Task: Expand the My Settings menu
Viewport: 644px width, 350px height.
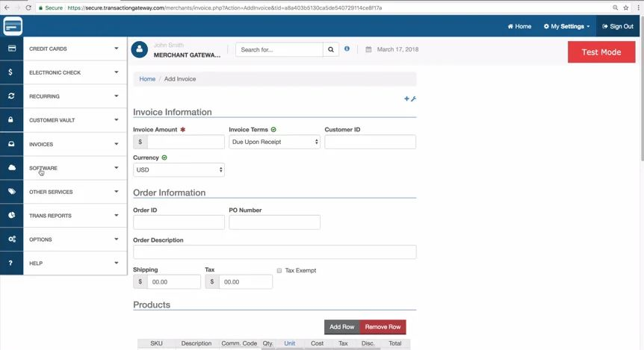Action: 566,26
